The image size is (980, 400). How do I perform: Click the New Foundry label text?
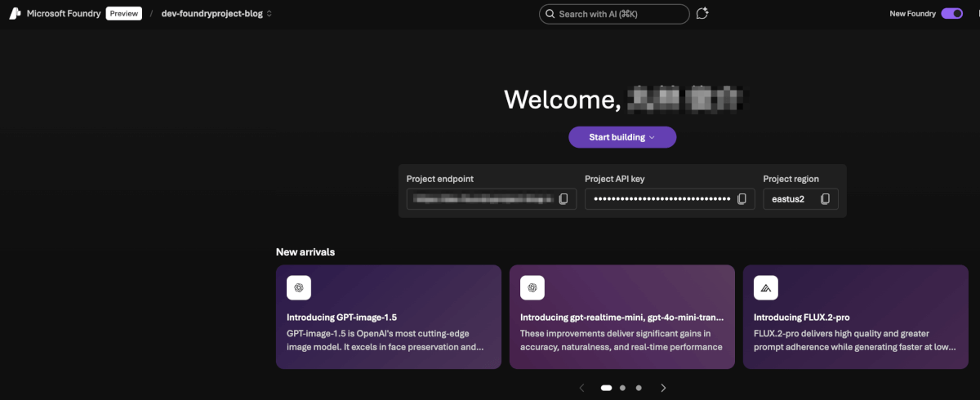[x=912, y=14]
